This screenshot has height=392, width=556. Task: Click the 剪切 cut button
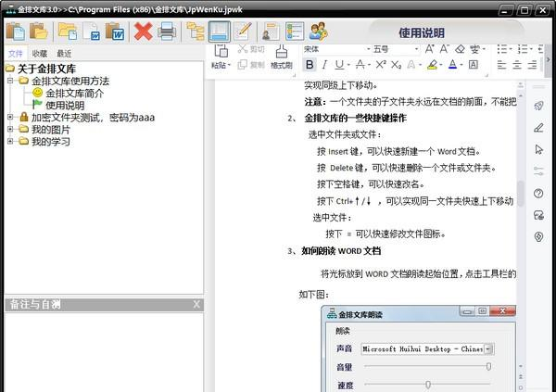251,49
